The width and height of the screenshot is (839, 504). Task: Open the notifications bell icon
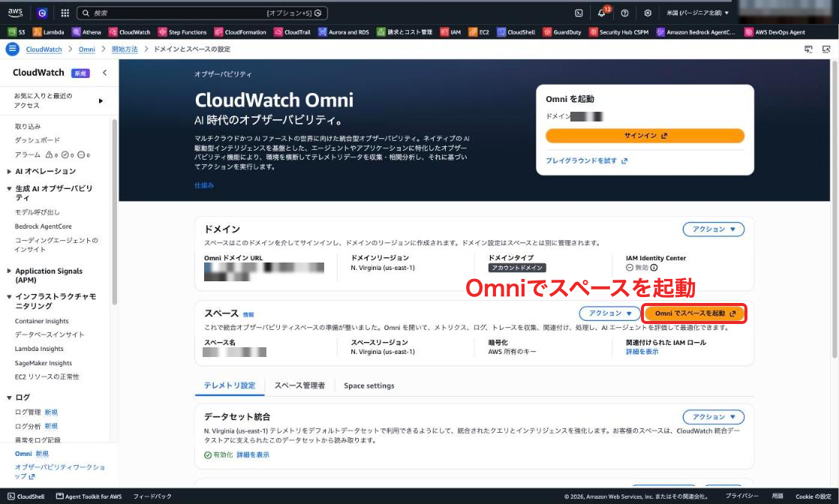tap(601, 13)
